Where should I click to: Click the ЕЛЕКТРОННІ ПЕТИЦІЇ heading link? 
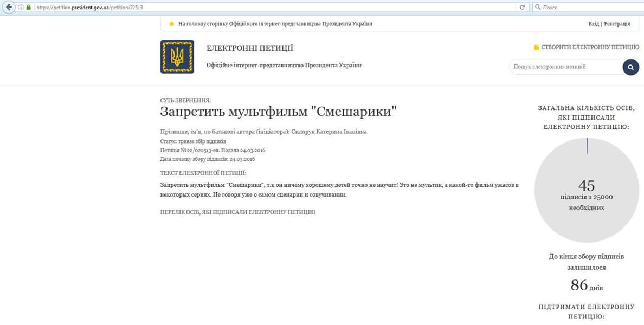[250, 48]
